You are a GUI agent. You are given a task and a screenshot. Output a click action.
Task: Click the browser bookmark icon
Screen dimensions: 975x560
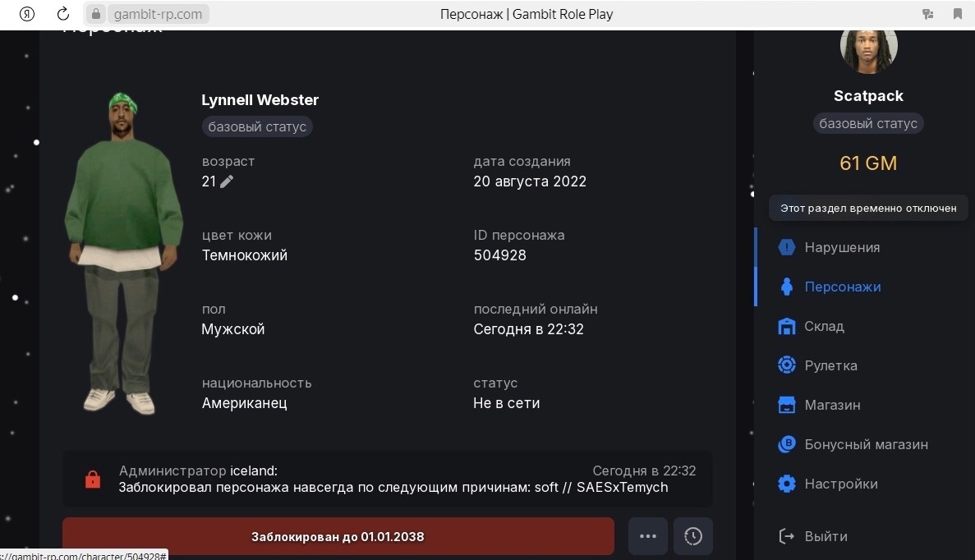point(957,14)
